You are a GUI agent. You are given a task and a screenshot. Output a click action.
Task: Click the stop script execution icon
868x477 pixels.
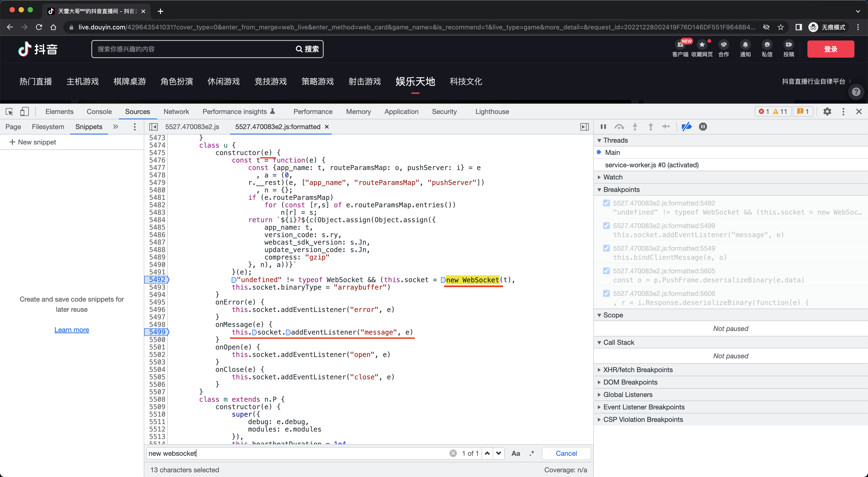pyautogui.click(x=703, y=127)
